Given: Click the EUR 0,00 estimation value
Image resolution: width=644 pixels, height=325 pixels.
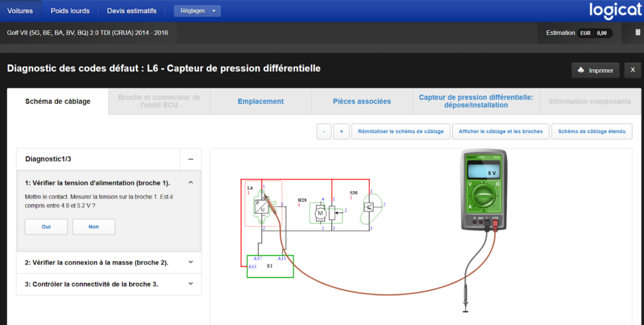Looking at the screenshot, I should [x=594, y=33].
